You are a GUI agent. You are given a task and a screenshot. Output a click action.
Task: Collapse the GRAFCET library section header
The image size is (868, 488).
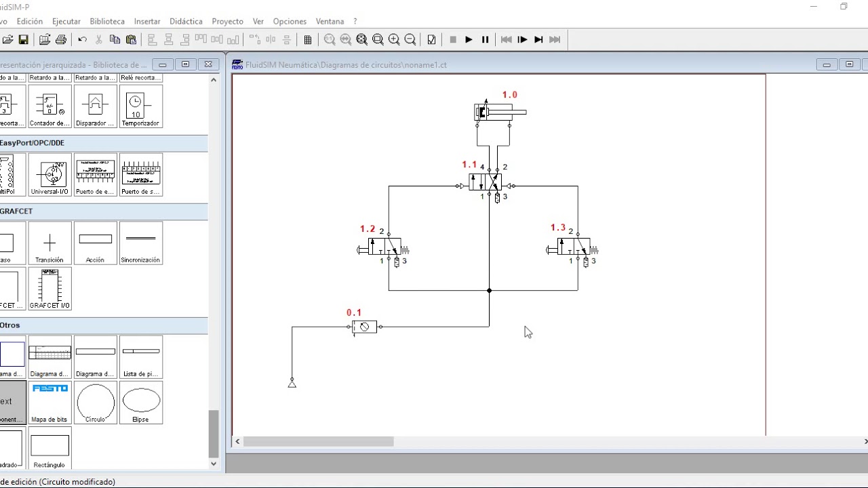tap(104, 211)
